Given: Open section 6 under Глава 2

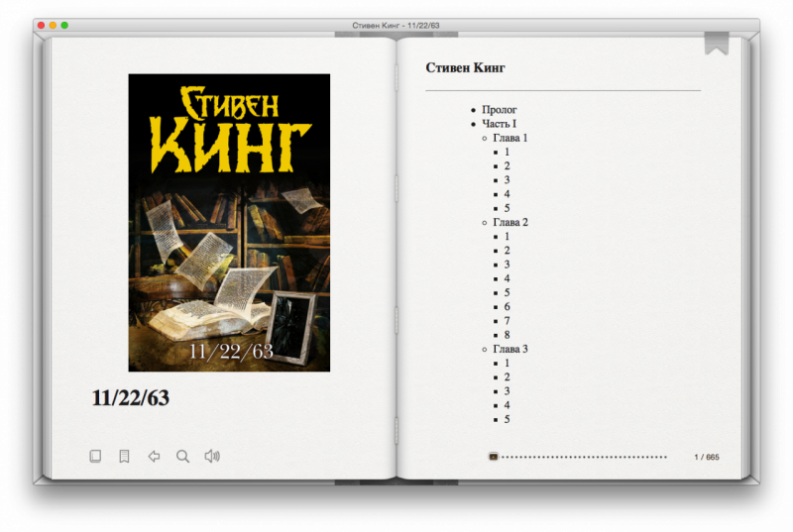Looking at the screenshot, I should [x=507, y=307].
